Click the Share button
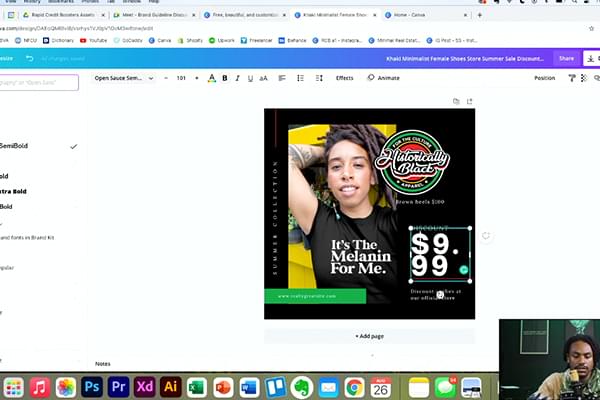Screen dimensions: 600x400 point(566,59)
